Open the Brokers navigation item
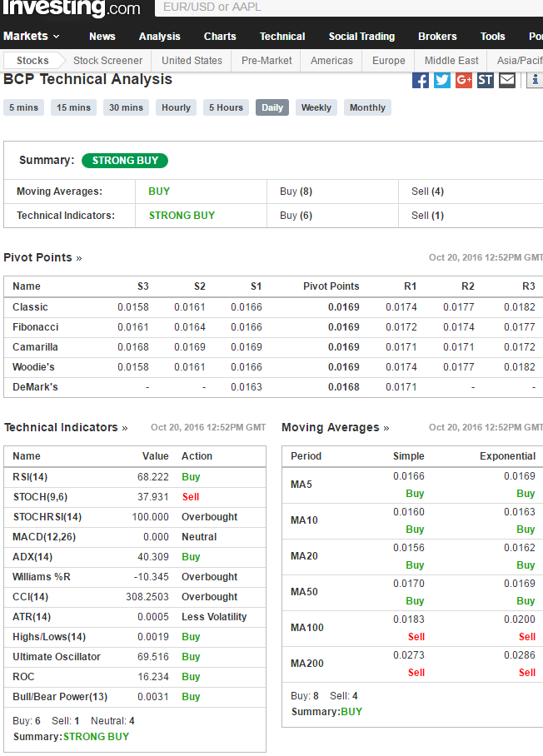This screenshot has width=543, height=756. [x=437, y=37]
